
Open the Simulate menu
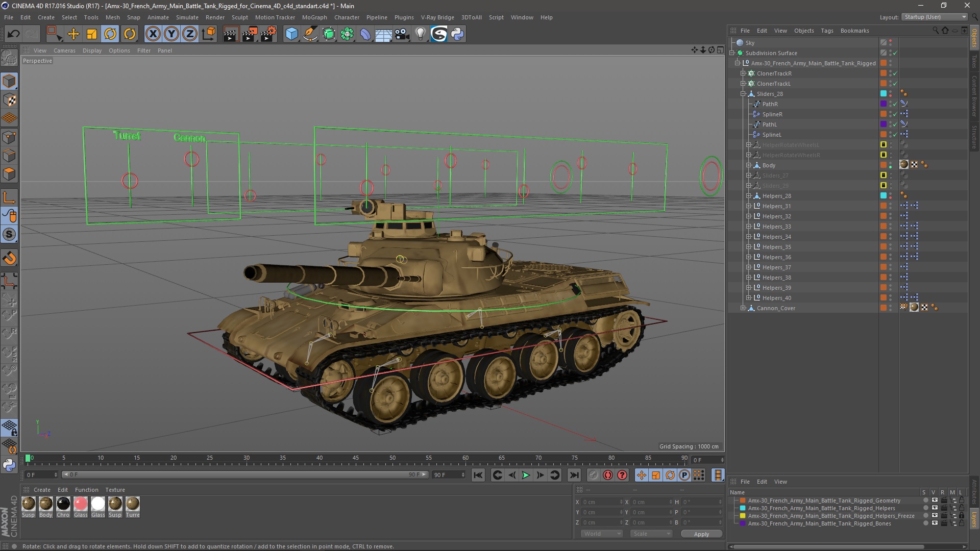tap(187, 17)
